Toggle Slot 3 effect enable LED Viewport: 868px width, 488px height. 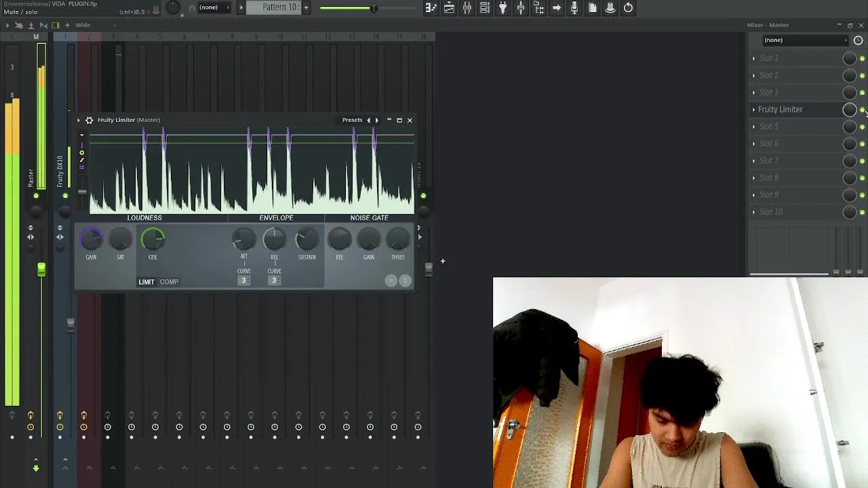pyautogui.click(x=862, y=92)
